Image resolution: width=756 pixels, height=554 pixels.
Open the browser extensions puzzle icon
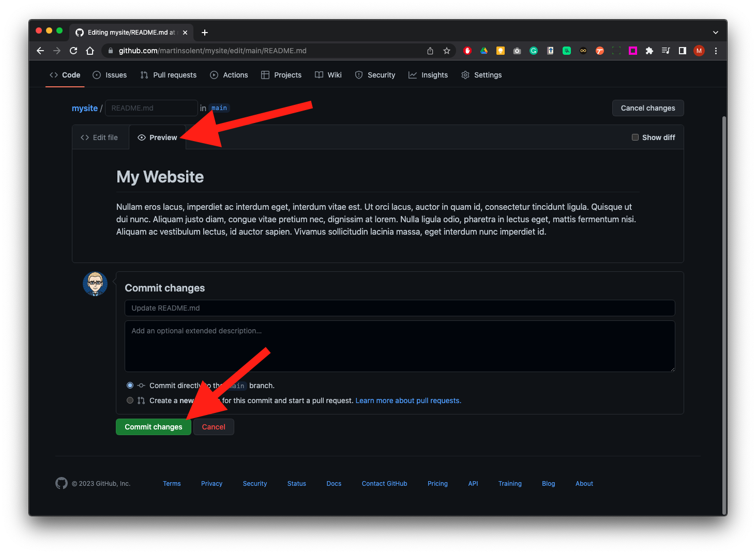(649, 51)
